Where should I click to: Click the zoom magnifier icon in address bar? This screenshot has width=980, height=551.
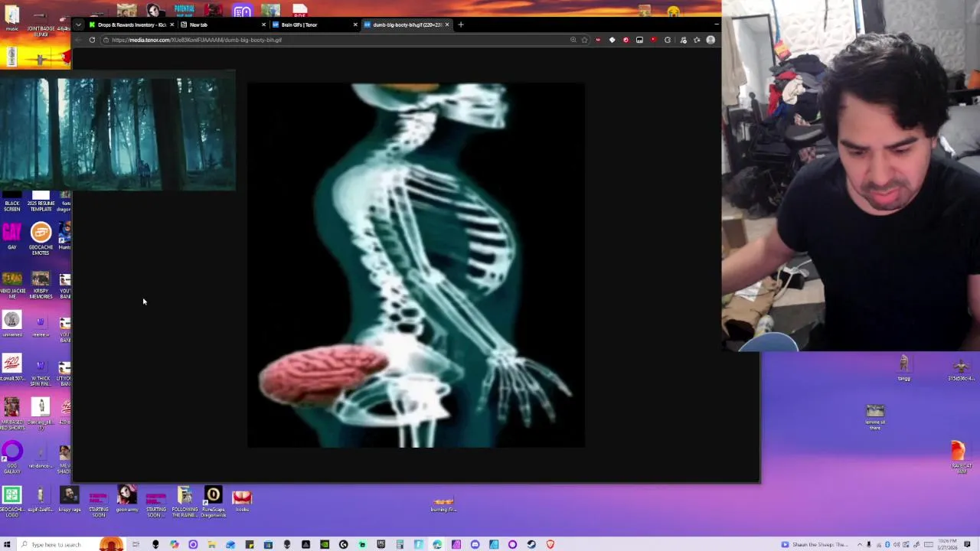[573, 40]
